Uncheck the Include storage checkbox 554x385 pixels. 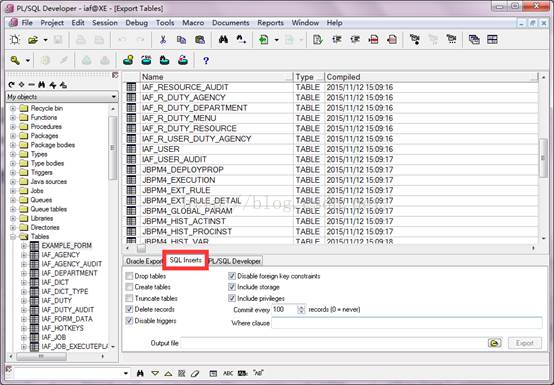pos(232,287)
